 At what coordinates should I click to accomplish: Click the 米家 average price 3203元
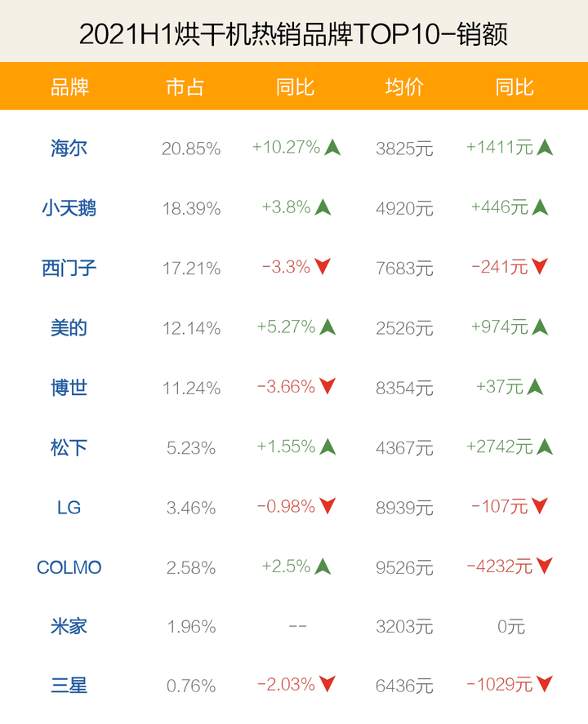pyautogui.click(x=404, y=627)
